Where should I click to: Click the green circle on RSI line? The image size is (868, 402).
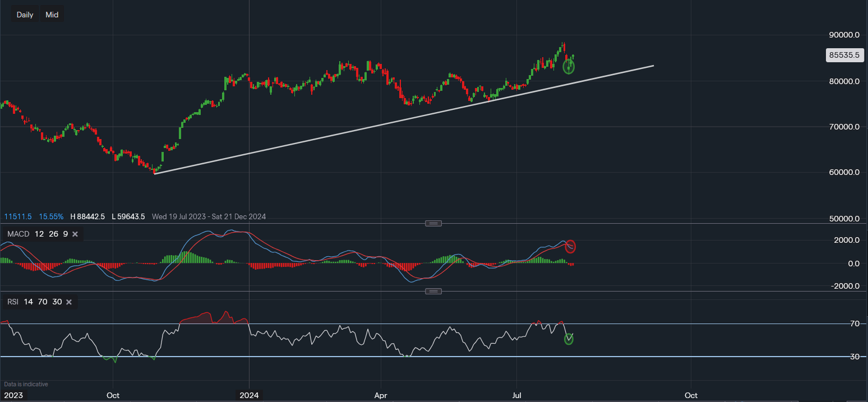click(569, 339)
